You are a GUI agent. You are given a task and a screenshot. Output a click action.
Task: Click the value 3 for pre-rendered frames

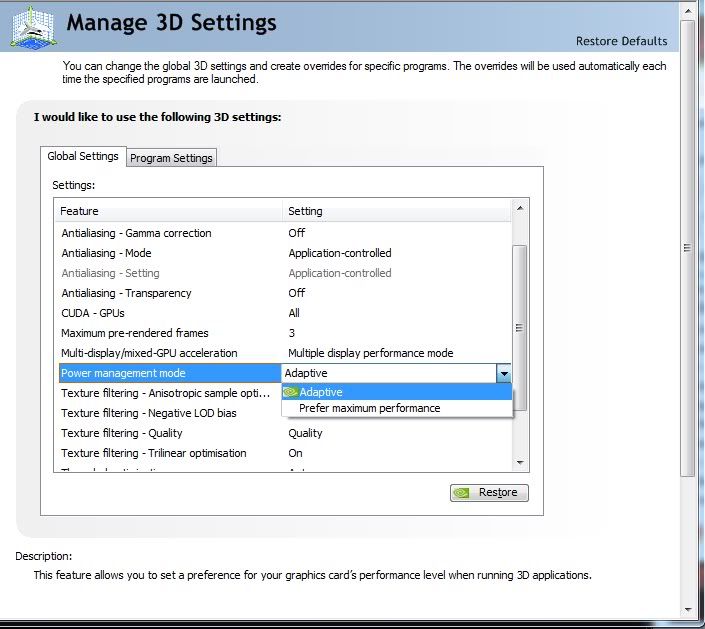(x=292, y=333)
